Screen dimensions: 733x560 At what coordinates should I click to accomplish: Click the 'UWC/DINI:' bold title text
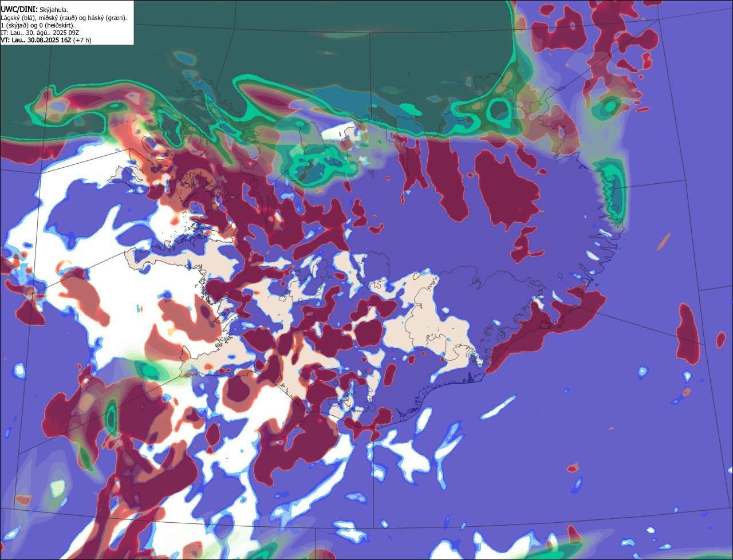pos(19,10)
